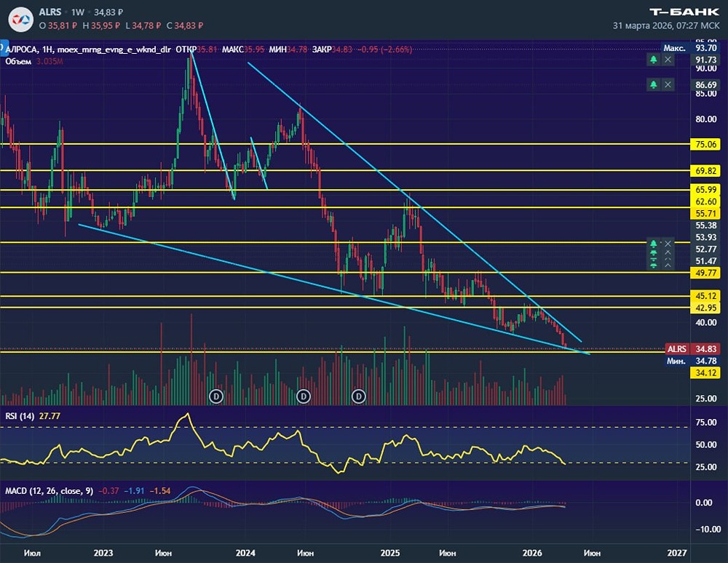This screenshot has width=728, height=563.
Task: Click the T-Банк logo
Action: (684, 12)
